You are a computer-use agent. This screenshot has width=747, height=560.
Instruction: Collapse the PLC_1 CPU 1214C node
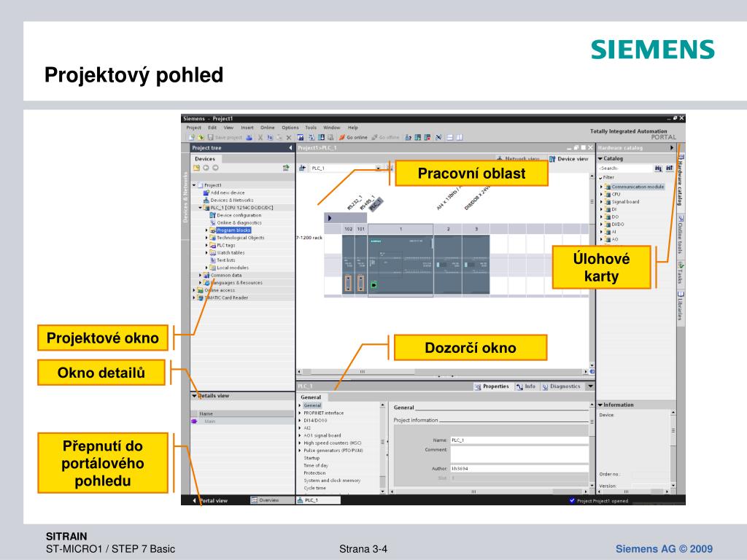200,208
